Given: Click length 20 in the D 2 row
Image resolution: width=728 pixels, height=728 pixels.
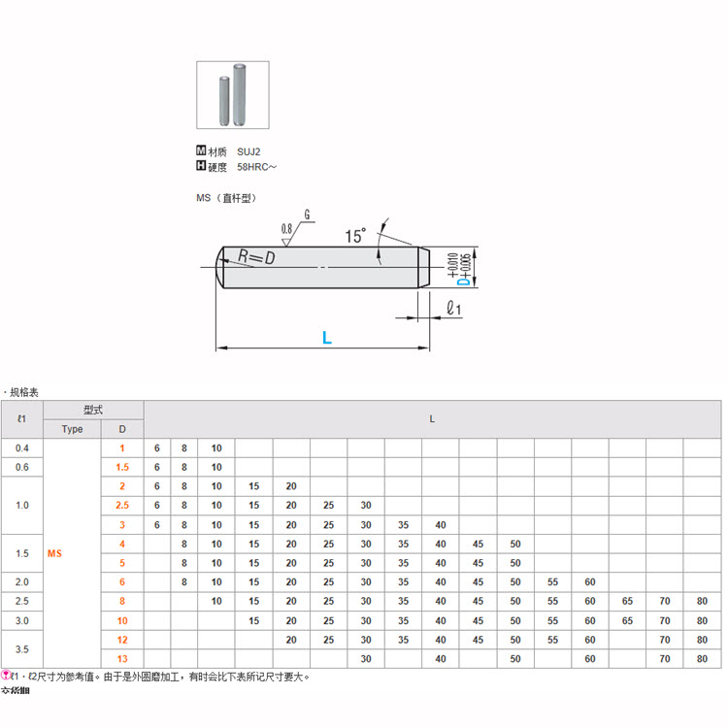Looking at the screenshot, I should 291,486.
